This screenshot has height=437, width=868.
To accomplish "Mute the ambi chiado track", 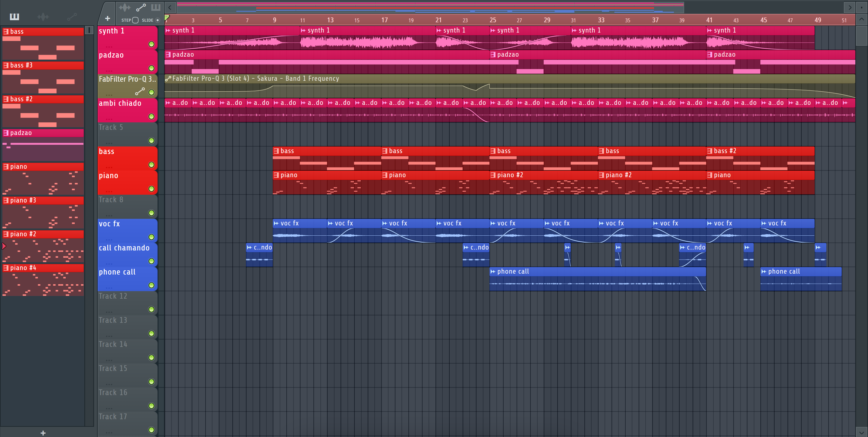I will [152, 117].
